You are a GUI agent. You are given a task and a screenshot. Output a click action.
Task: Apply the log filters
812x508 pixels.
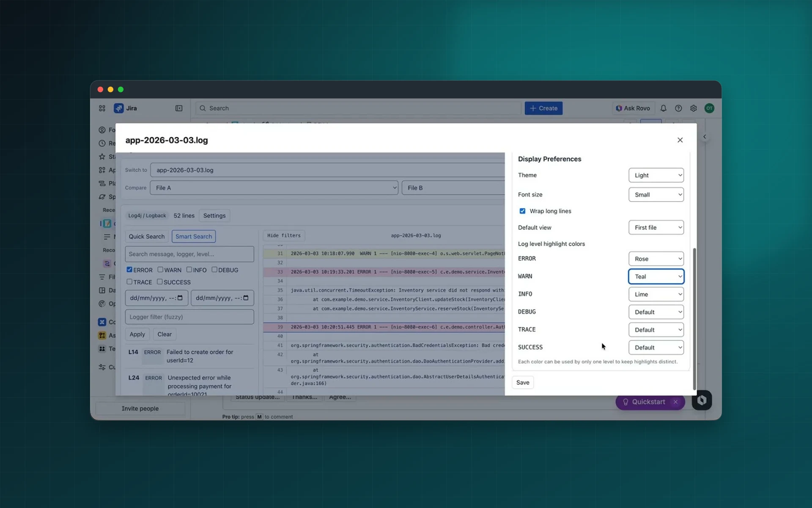[x=137, y=334]
